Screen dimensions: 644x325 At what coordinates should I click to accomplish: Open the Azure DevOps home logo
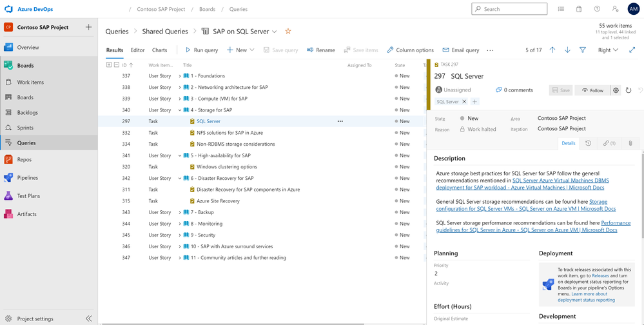coord(9,9)
